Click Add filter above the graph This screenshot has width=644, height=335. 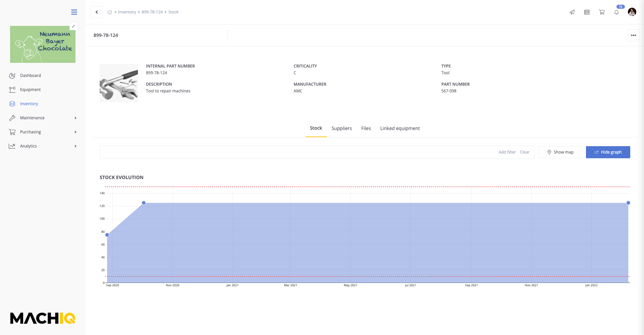pos(507,152)
